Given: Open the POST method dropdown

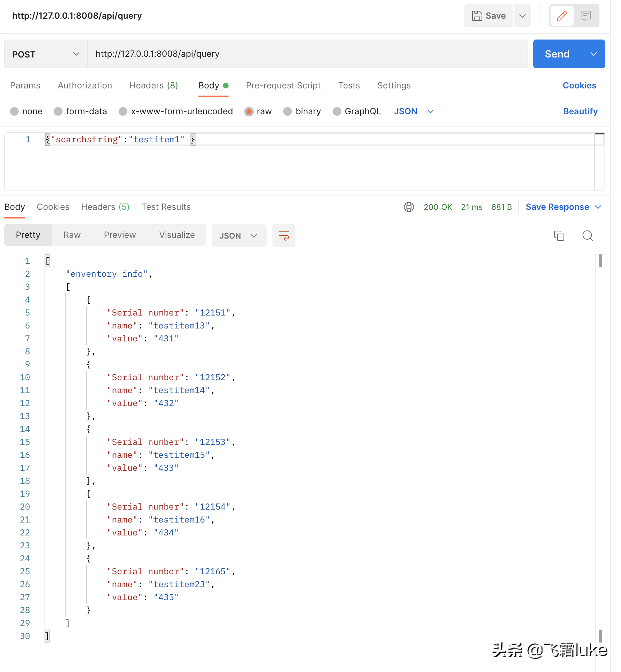Looking at the screenshot, I should [x=46, y=54].
